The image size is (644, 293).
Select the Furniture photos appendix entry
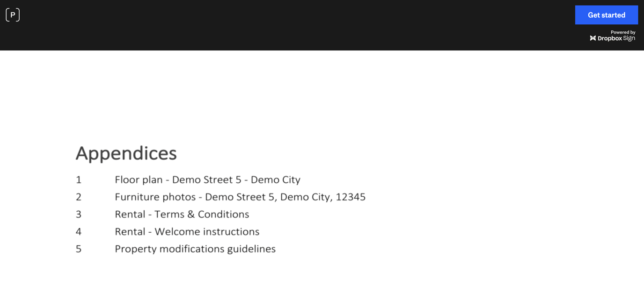240,197
